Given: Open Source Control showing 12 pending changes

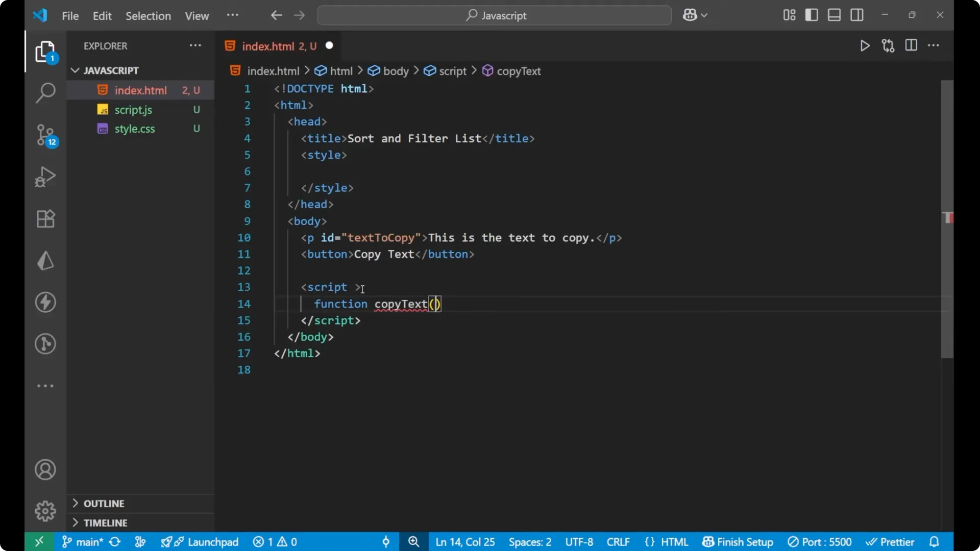Looking at the screenshot, I should (x=45, y=135).
